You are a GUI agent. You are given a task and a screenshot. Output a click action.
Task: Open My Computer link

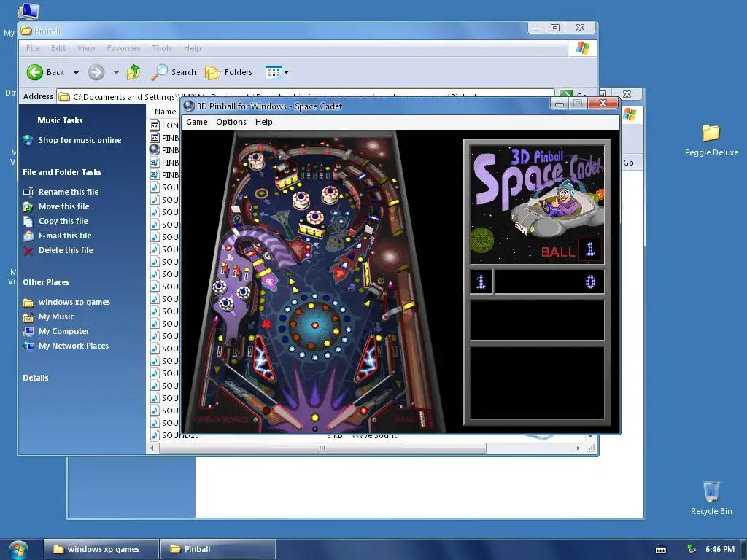[x=64, y=332]
